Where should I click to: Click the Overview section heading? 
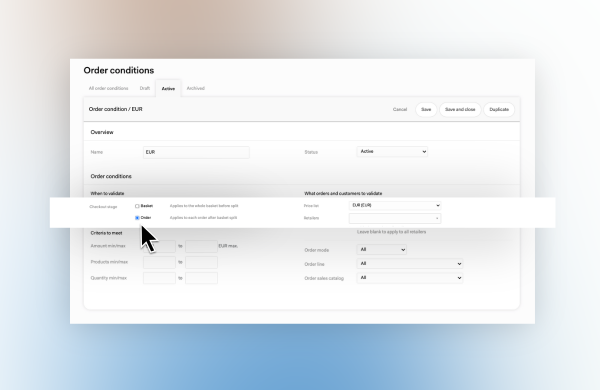(102, 132)
